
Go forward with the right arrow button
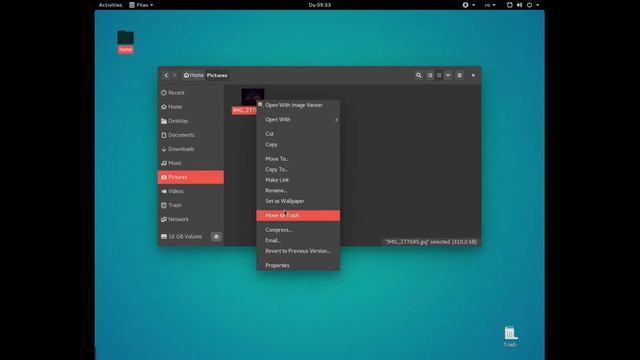coord(175,76)
